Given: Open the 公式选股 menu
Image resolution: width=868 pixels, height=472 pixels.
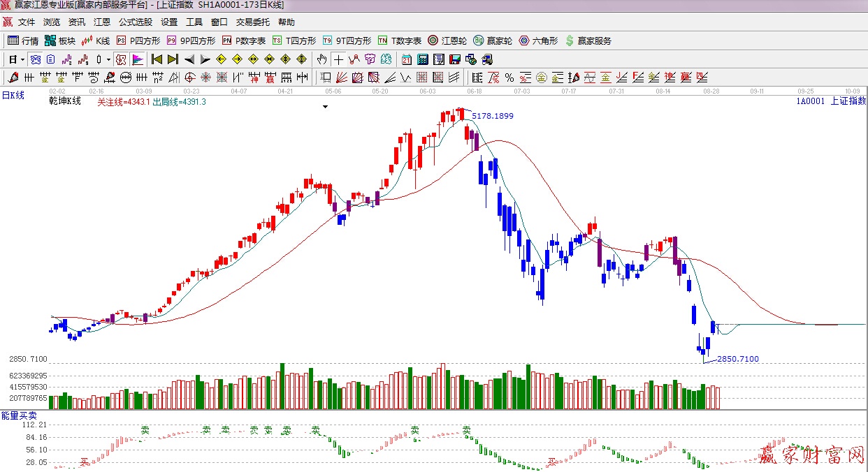Looking at the screenshot, I should pyautogui.click(x=136, y=22).
